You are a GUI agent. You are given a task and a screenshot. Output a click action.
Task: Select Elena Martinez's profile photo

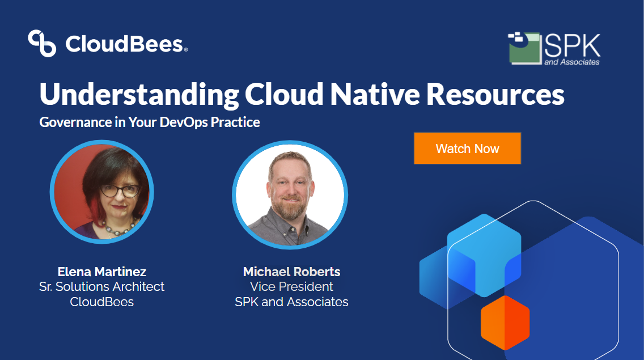point(102,192)
